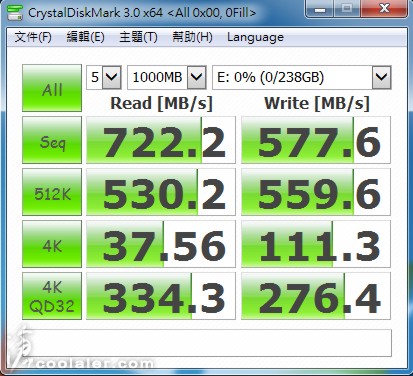Select 4K write result 111.3
The image size is (413, 376).
pos(316,244)
